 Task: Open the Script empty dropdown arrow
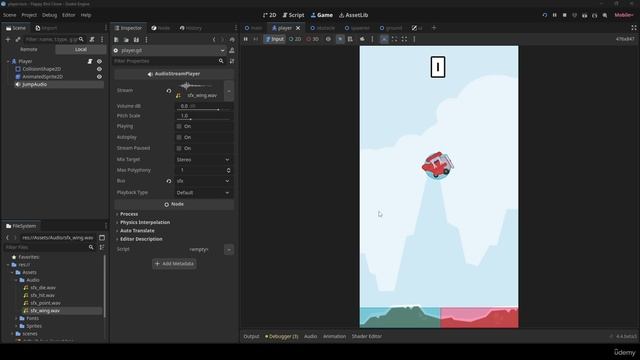click(x=229, y=249)
